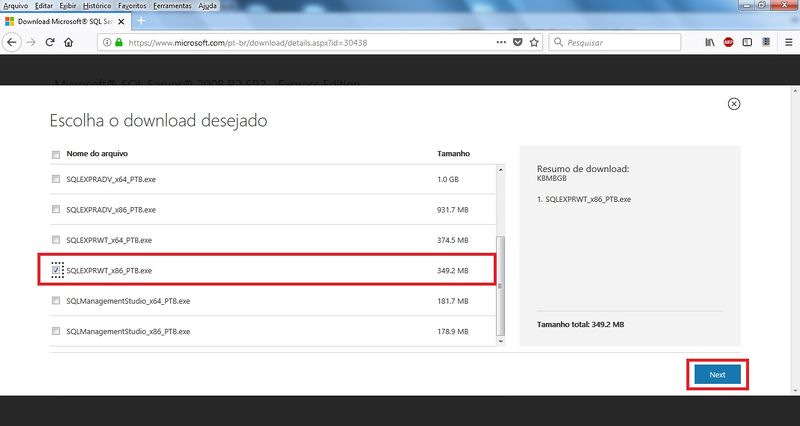
Task: Close the Download Microsoft SQL tab
Action: [x=121, y=21]
